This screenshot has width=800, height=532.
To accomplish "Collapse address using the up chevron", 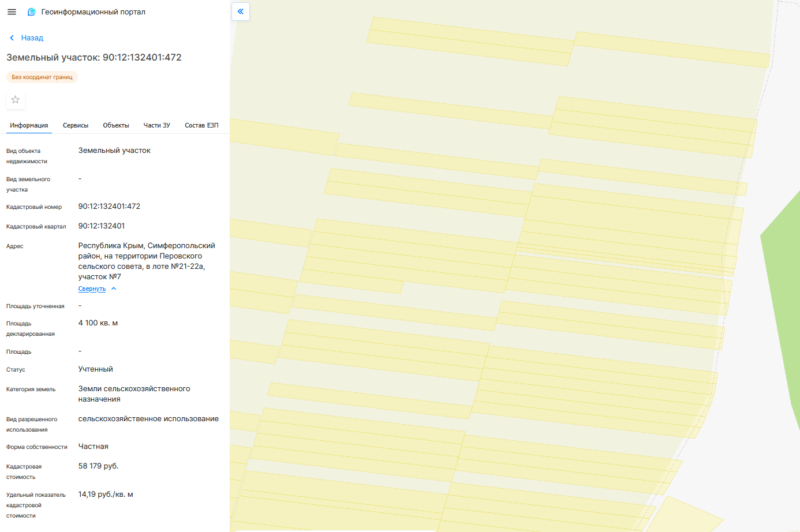I will pyautogui.click(x=114, y=289).
